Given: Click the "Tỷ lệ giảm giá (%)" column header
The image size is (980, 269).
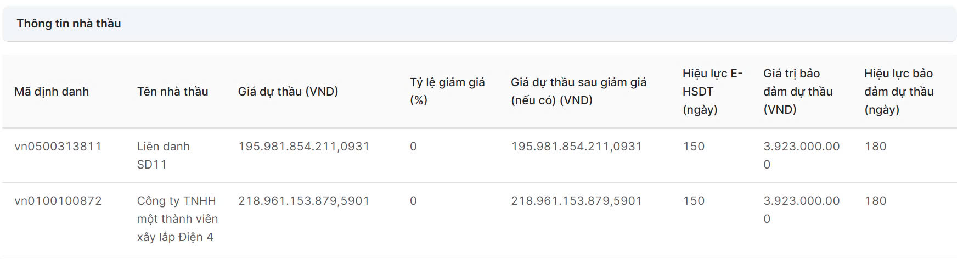Looking at the screenshot, I should coord(447,91).
